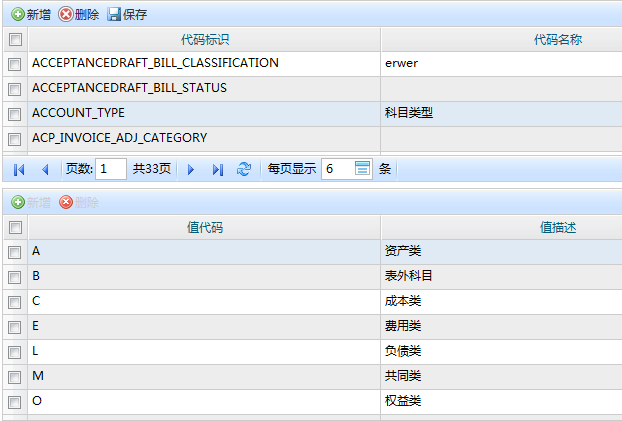Go to the previous page
Image resolution: width=622 pixels, height=421 pixels.
[45, 170]
